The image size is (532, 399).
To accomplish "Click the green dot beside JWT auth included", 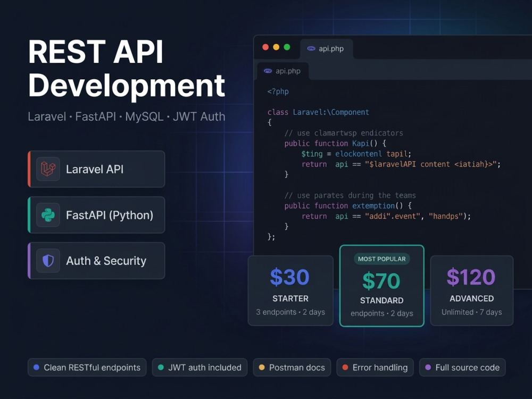I will point(161,367).
